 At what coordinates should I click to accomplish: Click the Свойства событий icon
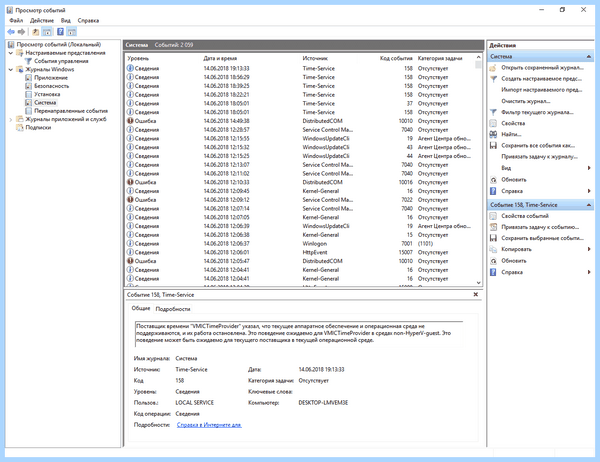(x=493, y=216)
